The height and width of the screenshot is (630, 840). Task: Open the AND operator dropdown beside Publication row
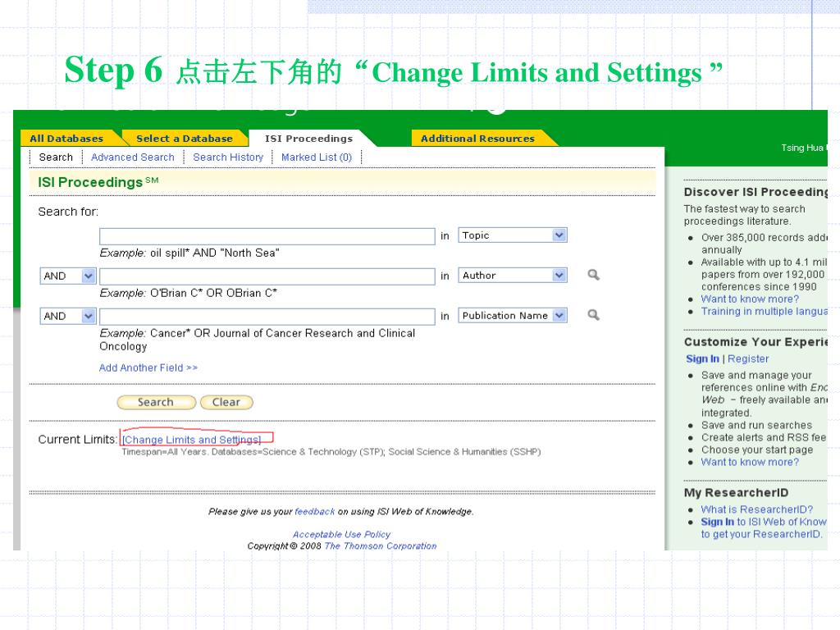click(68, 316)
